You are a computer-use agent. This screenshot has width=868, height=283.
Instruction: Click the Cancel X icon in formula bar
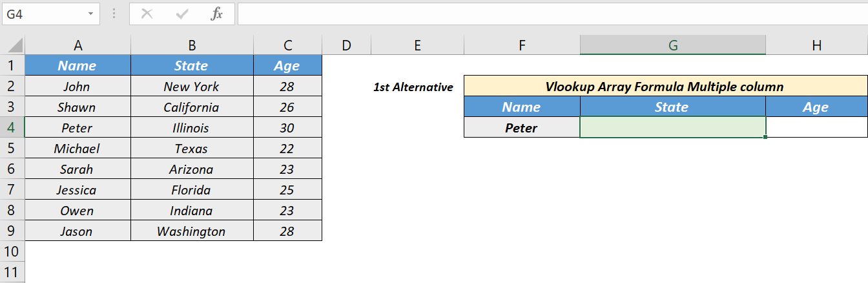[147, 14]
